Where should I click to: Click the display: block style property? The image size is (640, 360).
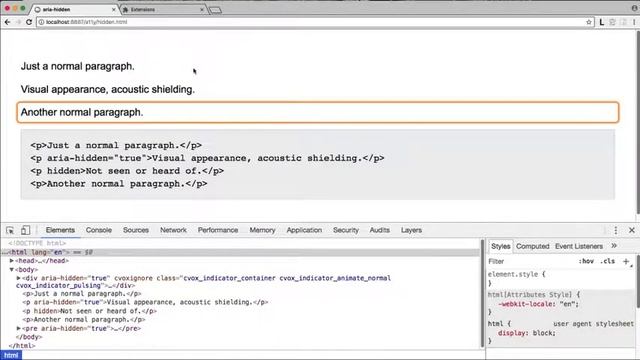pos(527,333)
